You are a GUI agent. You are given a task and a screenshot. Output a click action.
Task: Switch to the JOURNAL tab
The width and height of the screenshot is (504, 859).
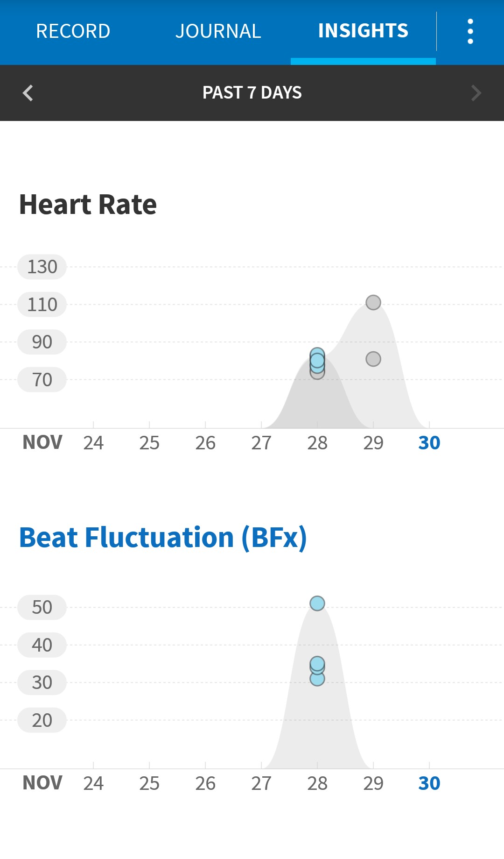point(217,31)
